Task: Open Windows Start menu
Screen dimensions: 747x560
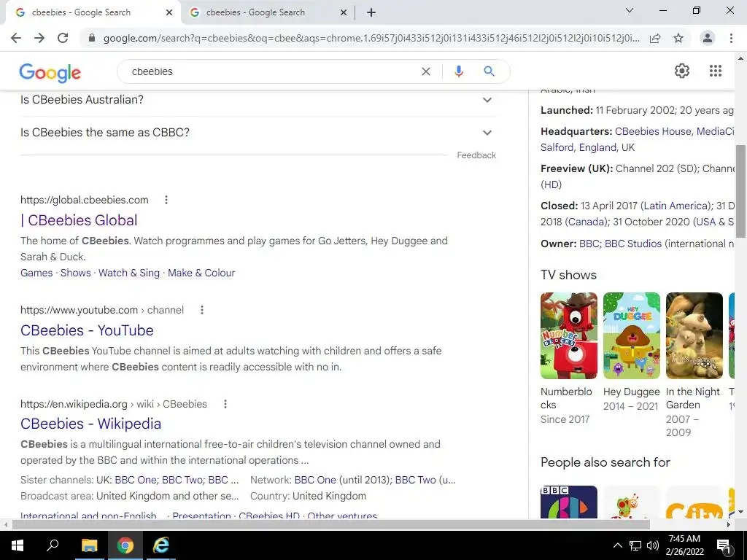Action: pyautogui.click(x=17, y=545)
